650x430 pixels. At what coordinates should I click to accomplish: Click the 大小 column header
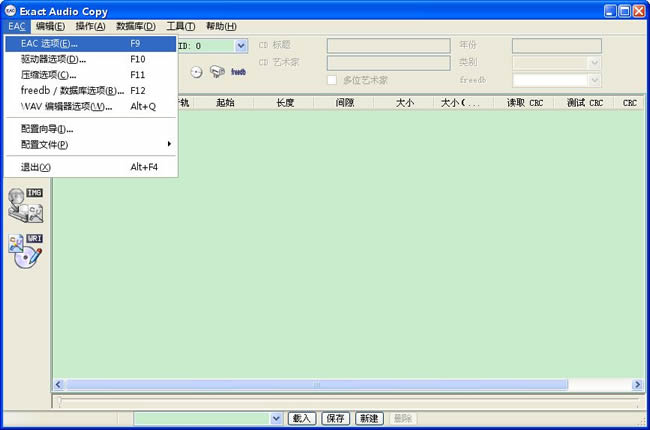click(x=405, y=103)
